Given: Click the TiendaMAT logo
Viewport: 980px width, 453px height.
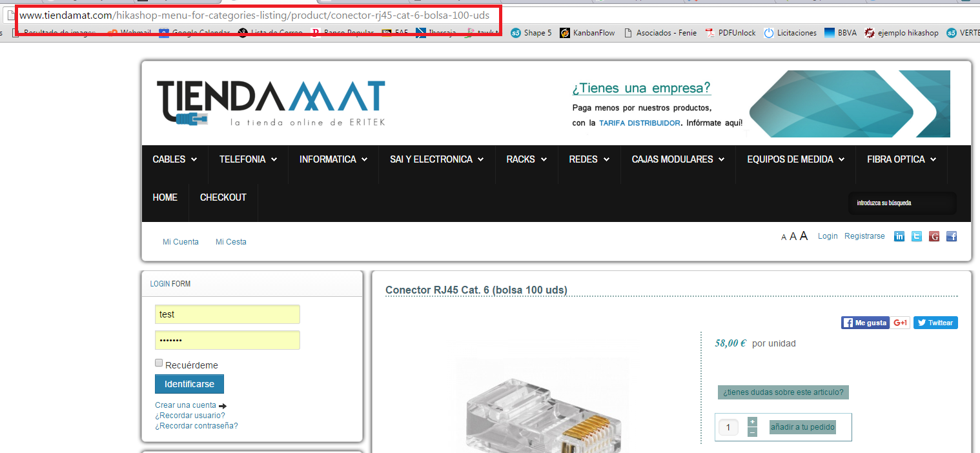Looking at the screenshot, I should coord(271,103).
